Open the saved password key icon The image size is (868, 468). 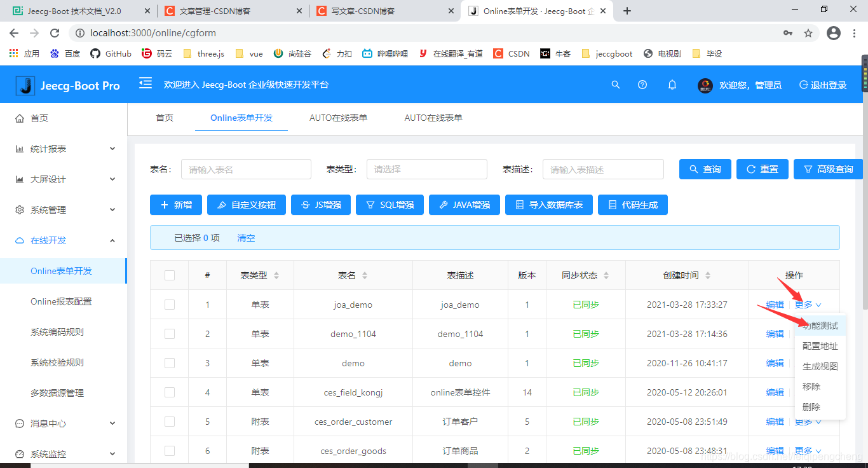tap(788, 33)
